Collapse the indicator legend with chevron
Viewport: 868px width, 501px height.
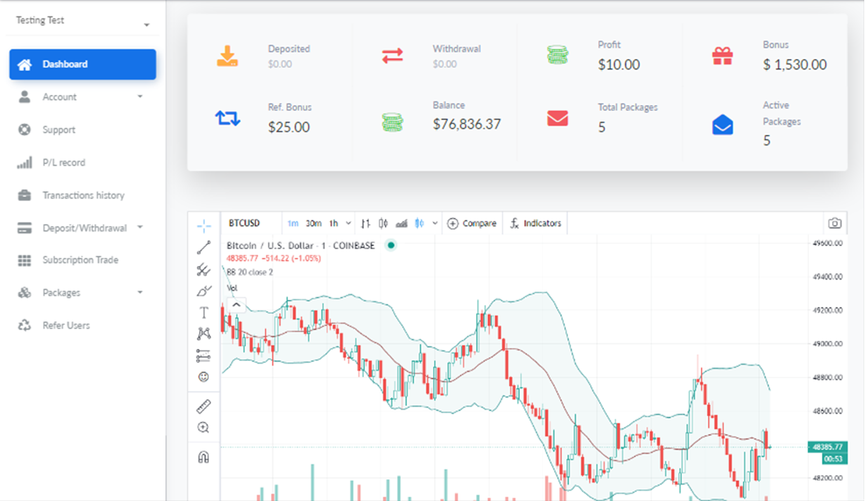236,305
